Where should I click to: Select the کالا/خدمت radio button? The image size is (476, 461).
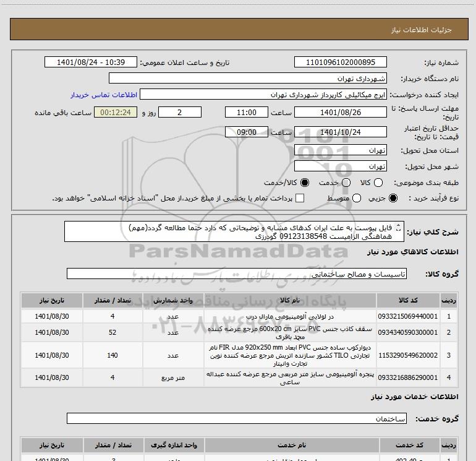point(305,183)
